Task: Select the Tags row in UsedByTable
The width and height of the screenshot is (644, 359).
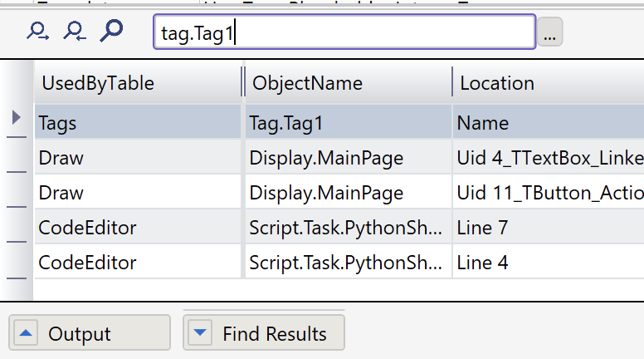Action: click(x=137, y=123)
